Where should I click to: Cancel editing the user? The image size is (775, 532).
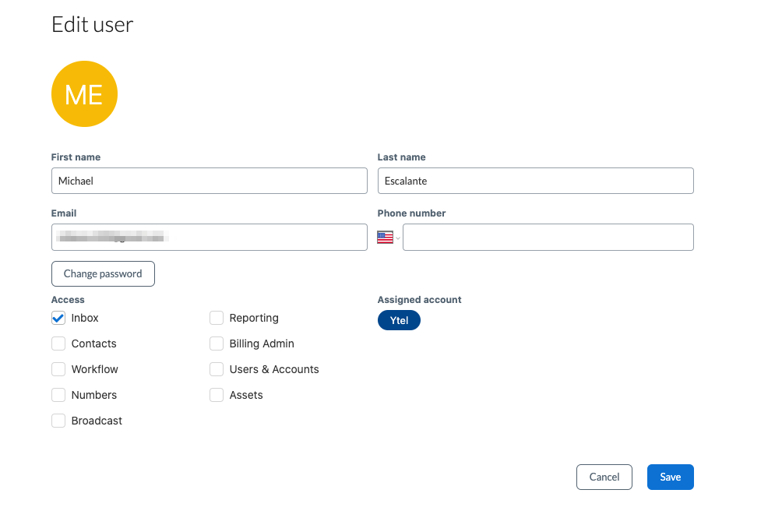pyautogui.click(x=604, y=477)
